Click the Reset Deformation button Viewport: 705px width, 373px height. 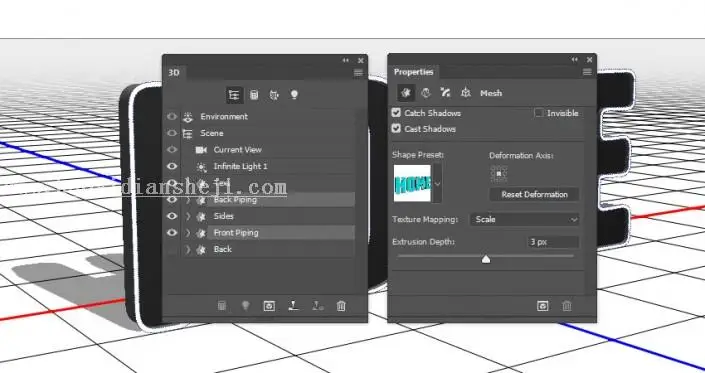534,195
